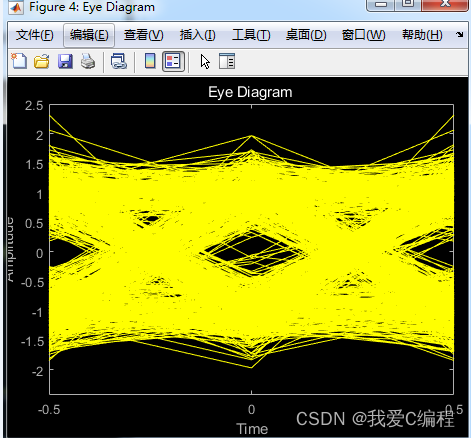Maximize the Figure 4 window

click(408, 5)
